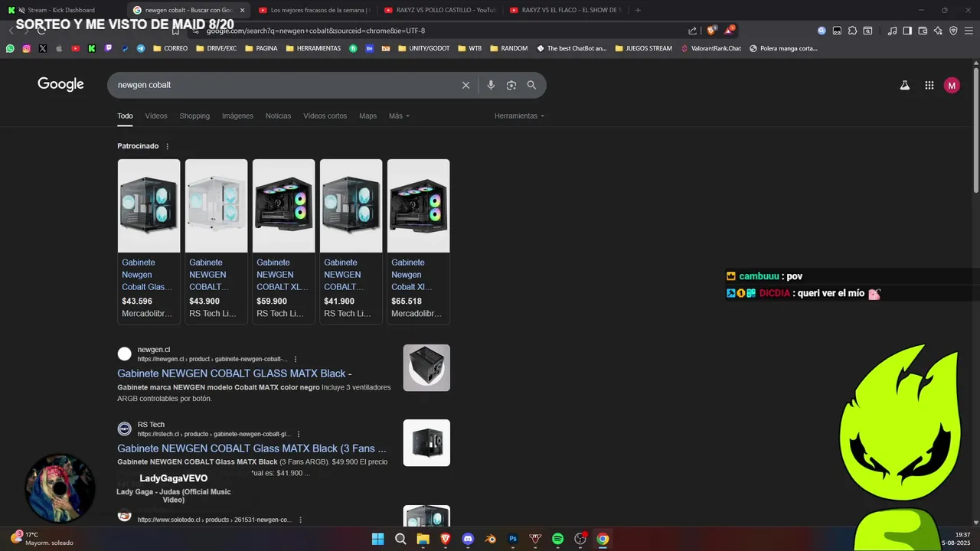Image resolution: width=980 pixels, height=551 pixels.
Task: Expand the Herramientas dropdown
Action: coord(519,116)
